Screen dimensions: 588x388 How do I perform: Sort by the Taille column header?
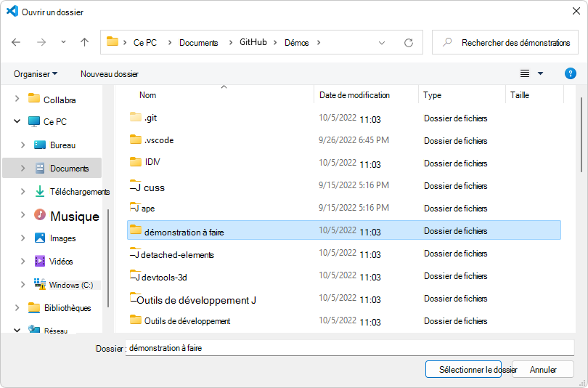[519, 95]
